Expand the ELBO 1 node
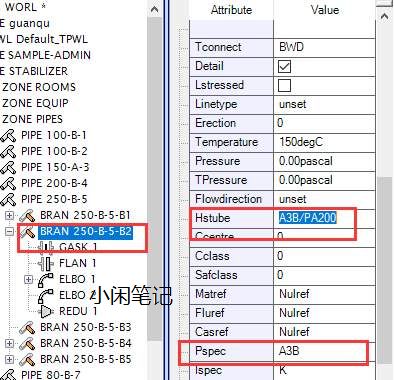This screenshot has width=394, height=380. tap(29, 279)
